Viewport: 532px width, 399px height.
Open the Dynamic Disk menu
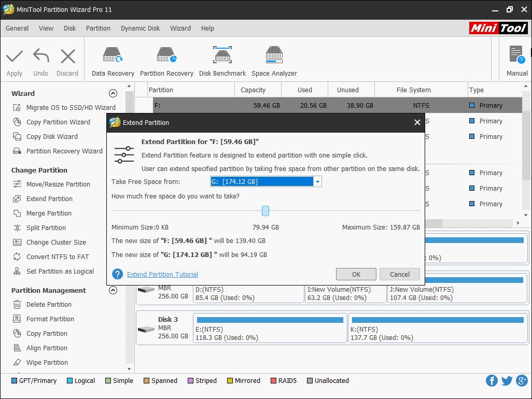pyautogui.click(x=140, y=28)
